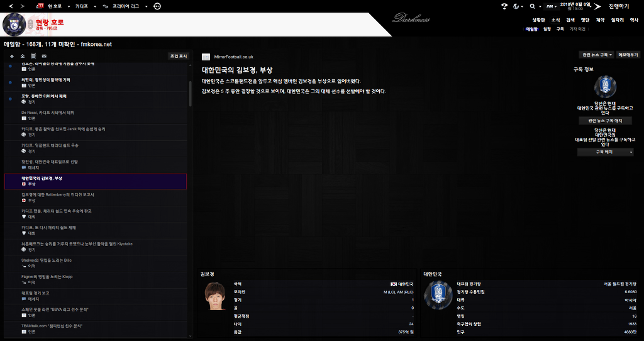Click 김보경 player portrait photo
The height and width of the screenshot is (341, 644).
(215, 296)
